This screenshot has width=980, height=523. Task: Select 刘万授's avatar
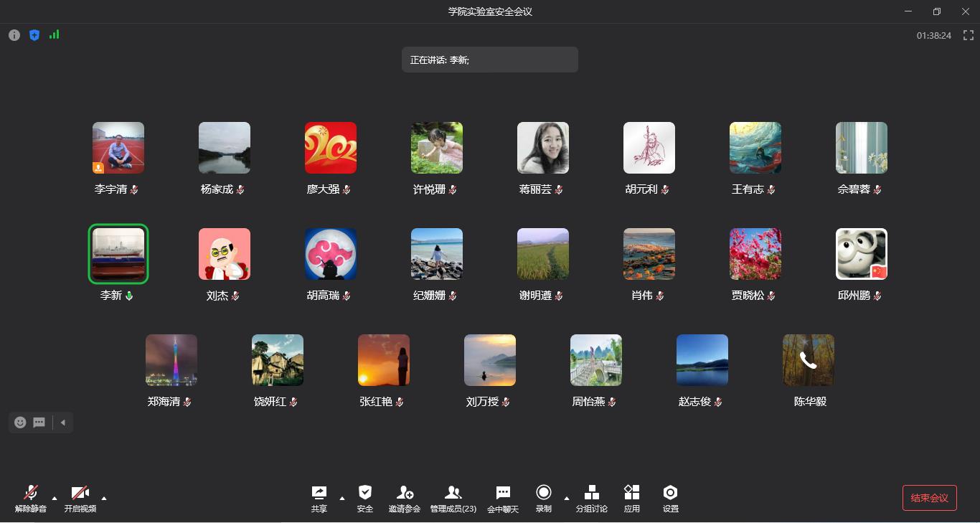pos(490,360)
